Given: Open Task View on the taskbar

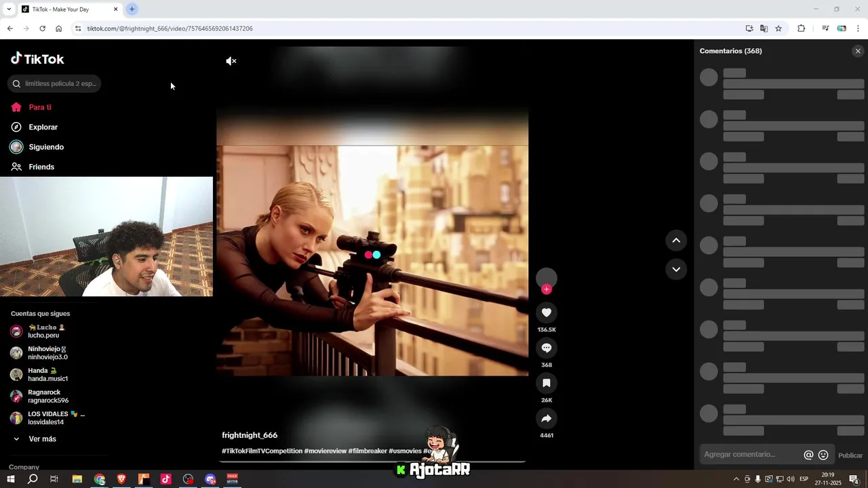Looking at the screenshot, I should pos(54,479).
